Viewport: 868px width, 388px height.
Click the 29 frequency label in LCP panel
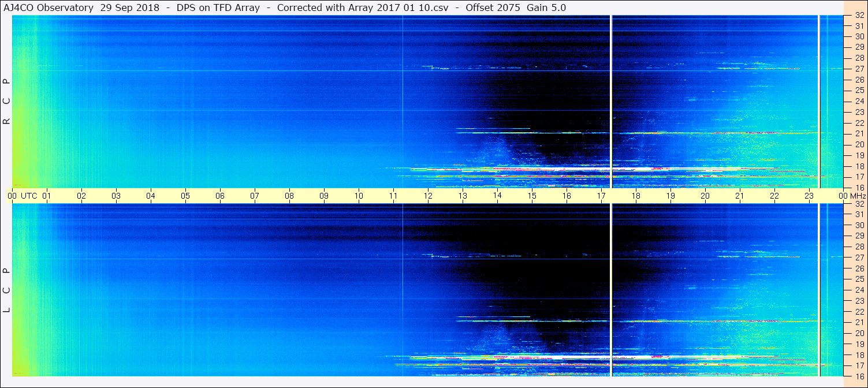tap(859, 236)
